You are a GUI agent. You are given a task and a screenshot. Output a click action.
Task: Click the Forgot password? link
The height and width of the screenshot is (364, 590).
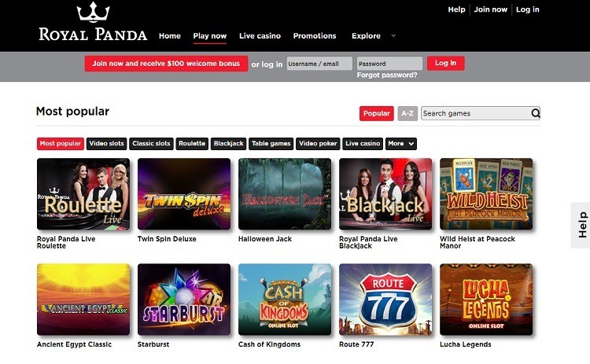click(387, 75)
